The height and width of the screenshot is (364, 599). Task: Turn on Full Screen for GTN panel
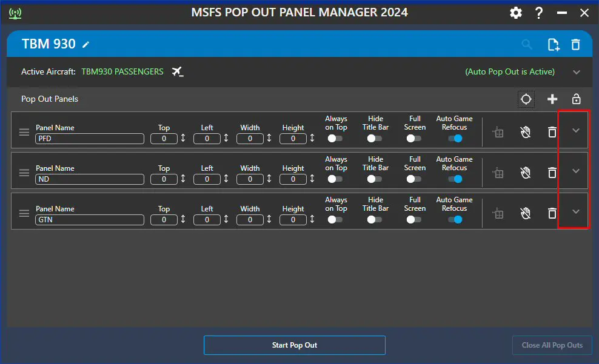pyautogui.click(x=413, y=219)
